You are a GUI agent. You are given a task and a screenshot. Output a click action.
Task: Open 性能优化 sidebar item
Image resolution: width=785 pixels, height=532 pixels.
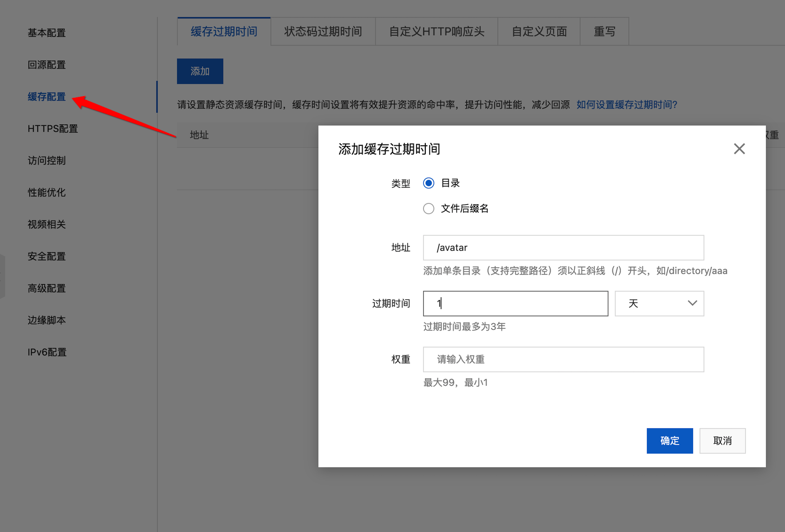[47, 193]
